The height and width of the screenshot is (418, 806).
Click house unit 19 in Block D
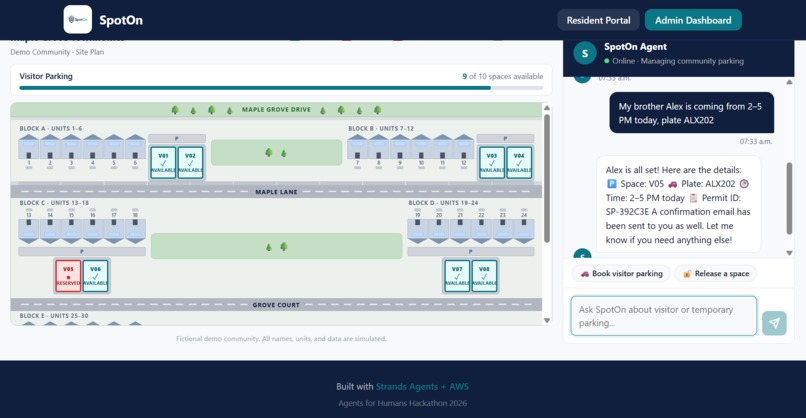[417, 230]
